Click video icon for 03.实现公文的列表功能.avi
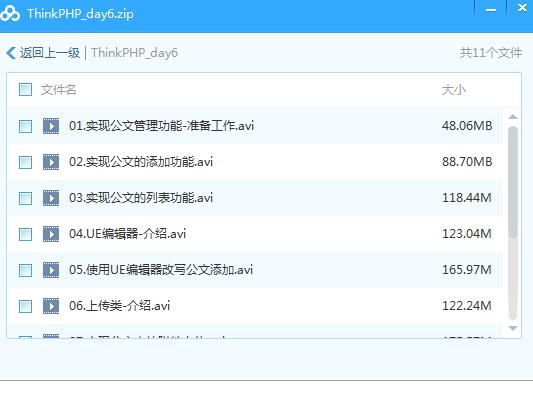This screenshot has width=533, height=393. click(x=51, y=198)
